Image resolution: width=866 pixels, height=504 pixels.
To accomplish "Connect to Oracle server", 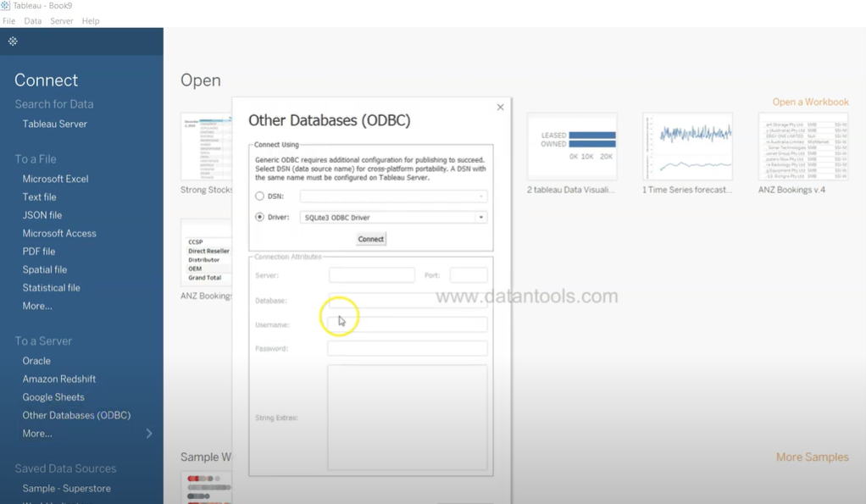I will (x=36, y=361).
